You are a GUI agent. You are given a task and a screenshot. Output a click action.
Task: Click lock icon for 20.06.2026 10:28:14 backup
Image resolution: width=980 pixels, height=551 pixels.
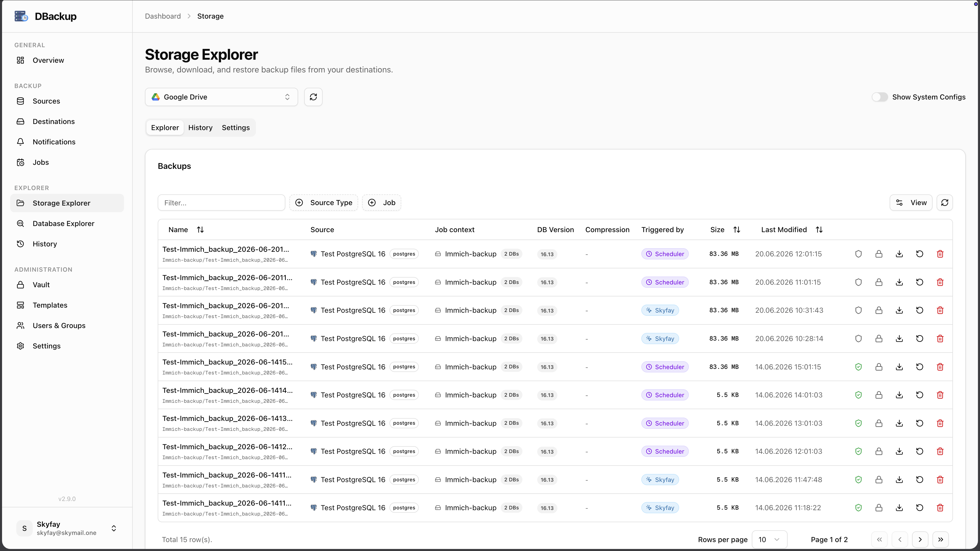879,339
